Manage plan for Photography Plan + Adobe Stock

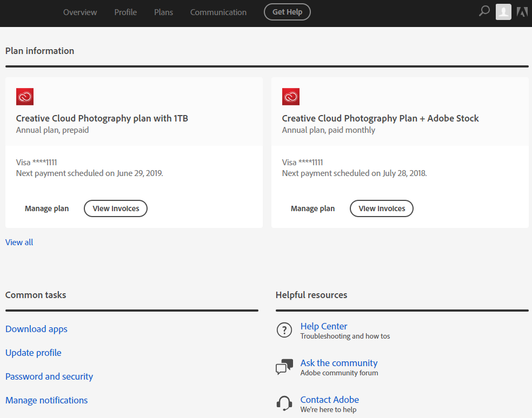tap(313, 208)
